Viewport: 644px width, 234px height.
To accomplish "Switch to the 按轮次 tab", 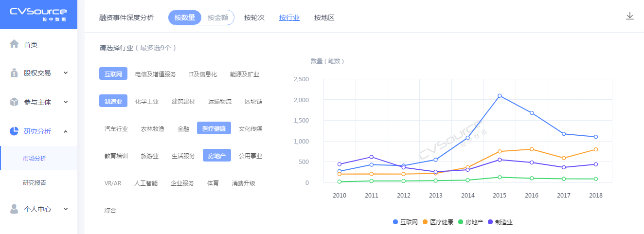I will click(x=254, y=18).
